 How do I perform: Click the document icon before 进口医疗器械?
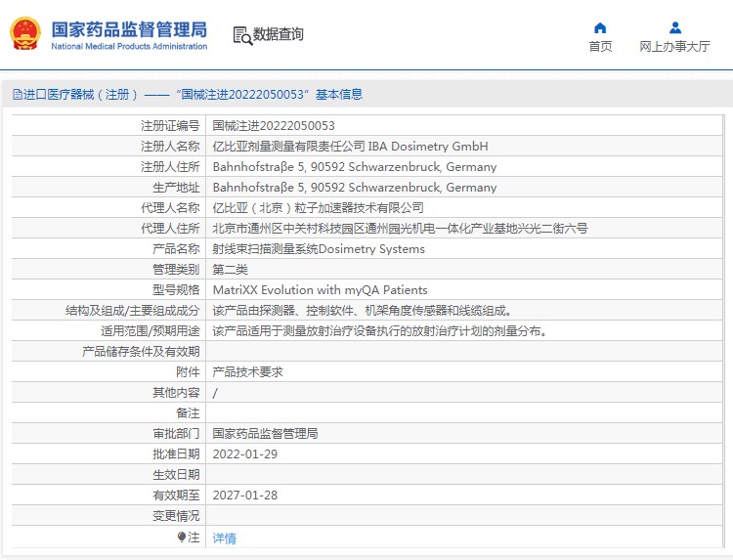pyautogui.click(x=18, y=95)
